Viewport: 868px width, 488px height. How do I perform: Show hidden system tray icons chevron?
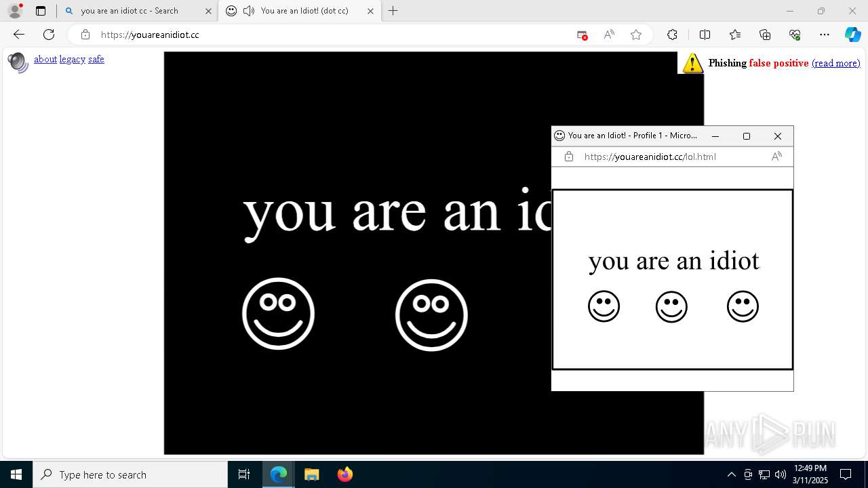tap(731, 474)
